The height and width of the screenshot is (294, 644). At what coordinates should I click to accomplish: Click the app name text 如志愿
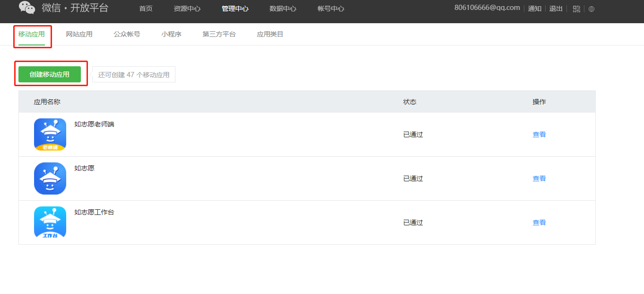tap(84, 168)
